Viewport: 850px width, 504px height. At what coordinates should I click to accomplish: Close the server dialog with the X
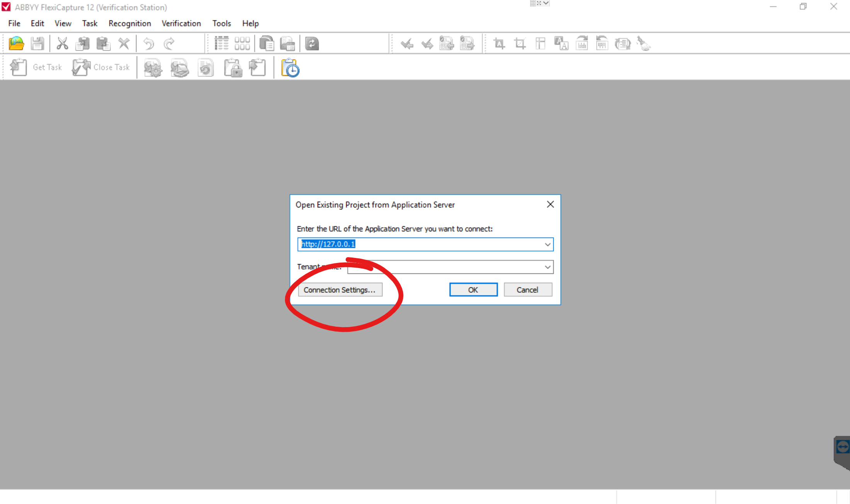point(550,204)
